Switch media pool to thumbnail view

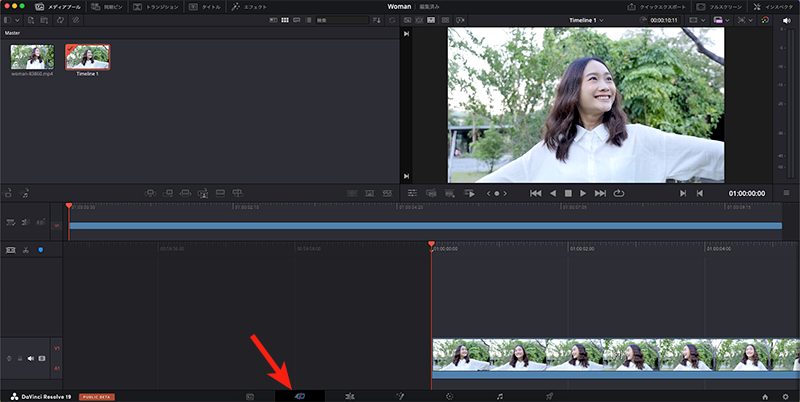[x=285, y=20]
